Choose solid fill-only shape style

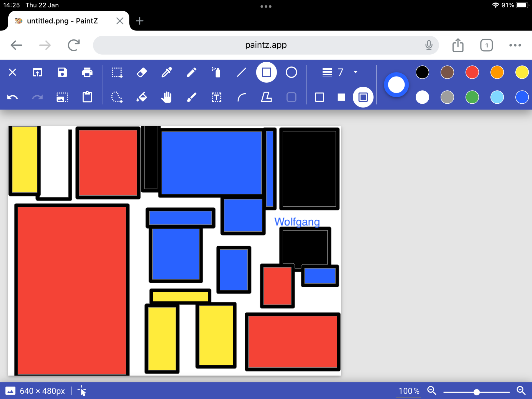pyautogui.click(x=341, y=97)
